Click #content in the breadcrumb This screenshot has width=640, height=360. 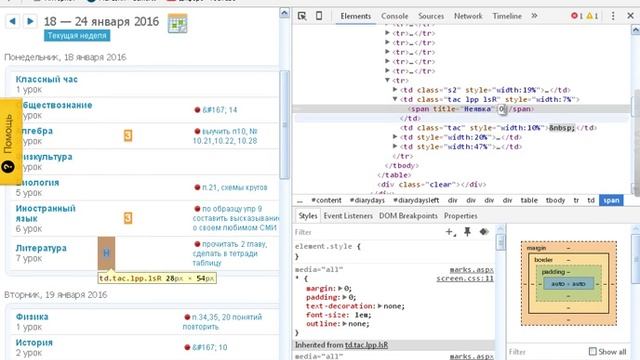coord(326,200)
